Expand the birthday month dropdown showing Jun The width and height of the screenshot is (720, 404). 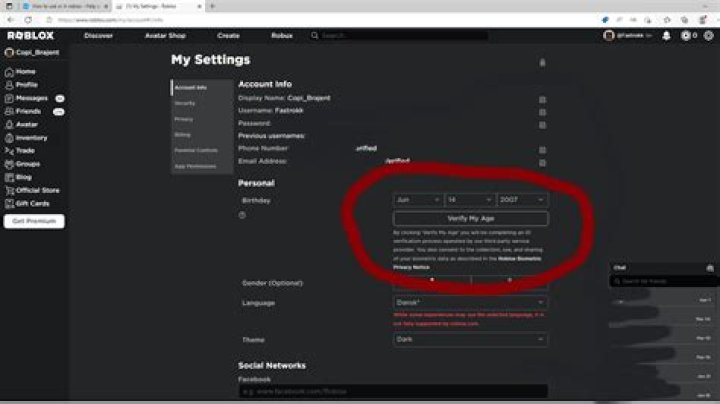418,200
